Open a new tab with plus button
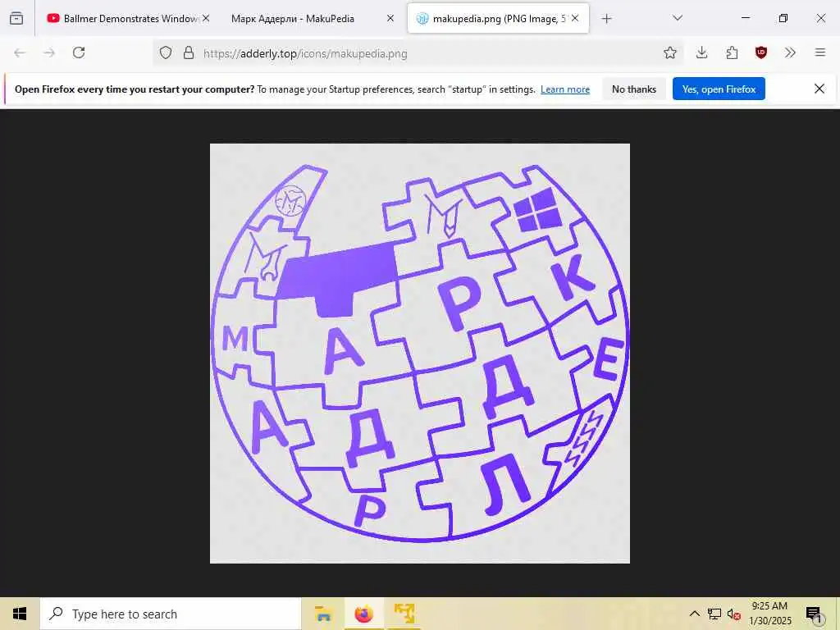The width and height of the screenshot is (840, 630). click(x=606, y=19)
